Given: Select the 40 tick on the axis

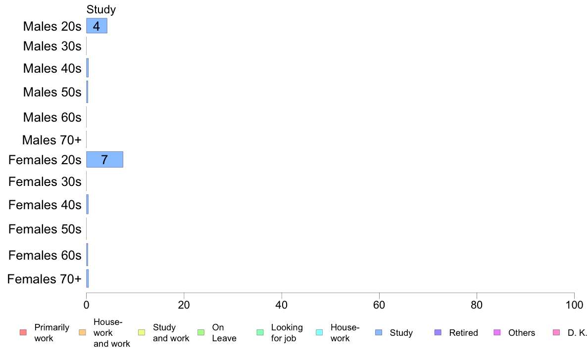Looking at the screenshot, I should tap(282, 305).
